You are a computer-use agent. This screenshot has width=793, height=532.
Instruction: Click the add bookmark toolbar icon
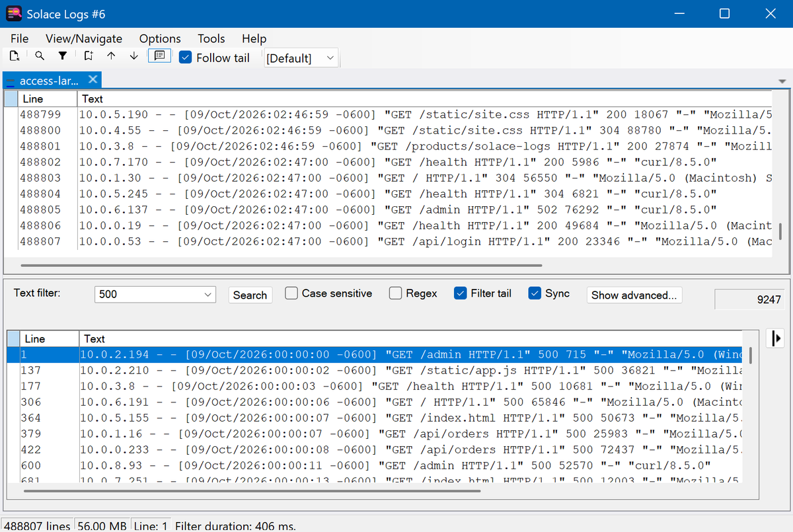[x=88, y=56]
